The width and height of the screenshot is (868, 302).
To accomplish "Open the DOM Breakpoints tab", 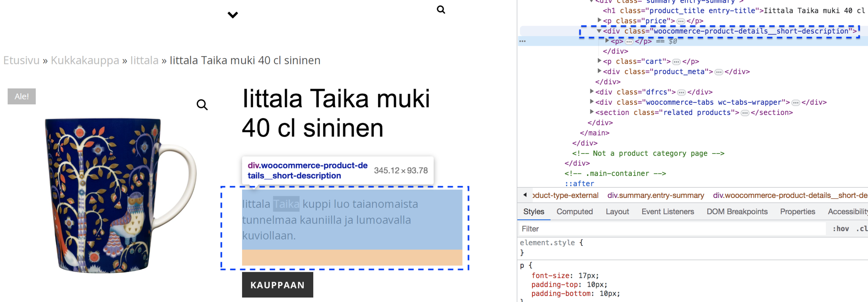I will (x=737, y=212).
